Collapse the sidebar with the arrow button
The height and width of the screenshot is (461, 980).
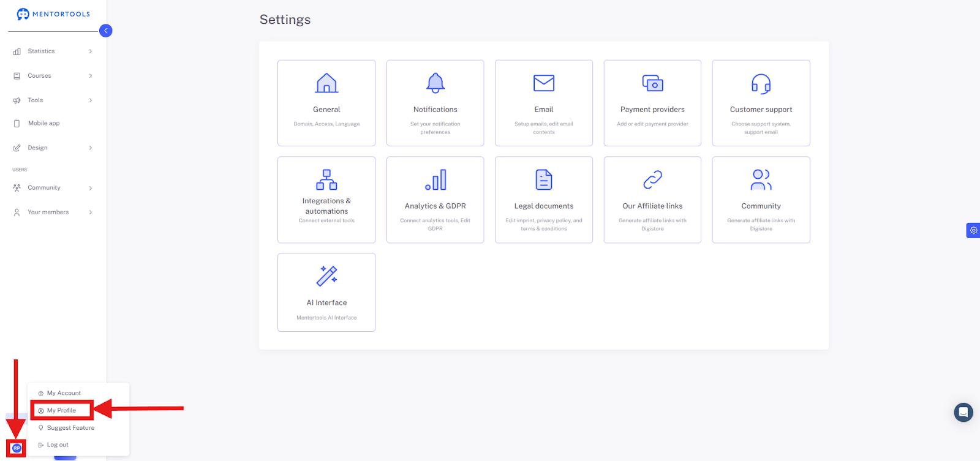(x=105, y=31)
